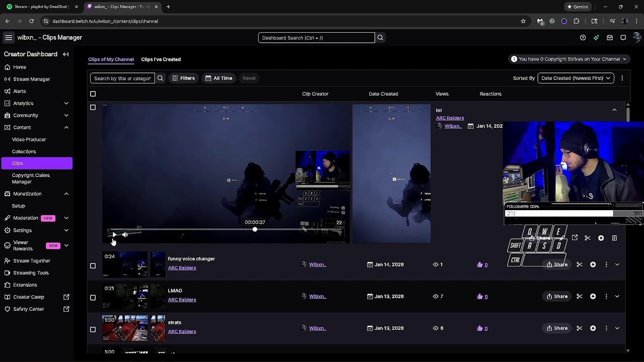Share the LMAO clip
This screenshot has width=644, height=362.
557,297
